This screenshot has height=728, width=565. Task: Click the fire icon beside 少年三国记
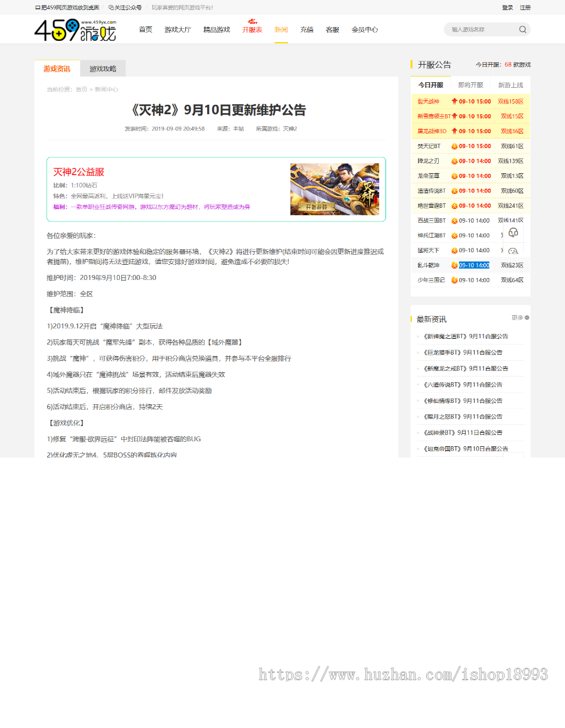pyautogui.click(x=455, y=280)
